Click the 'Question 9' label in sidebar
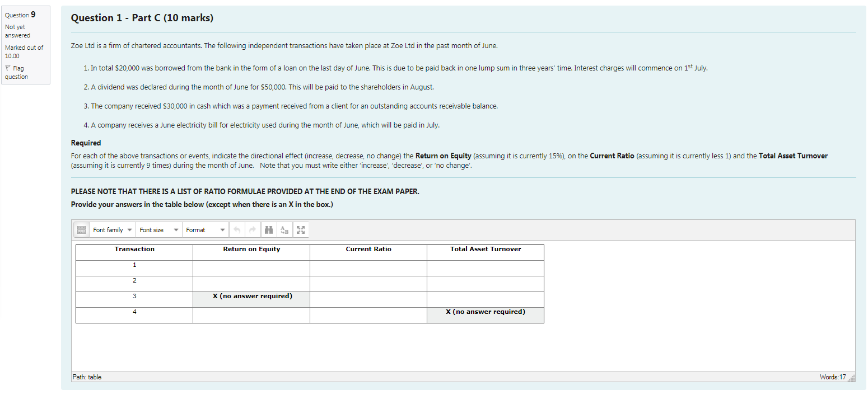 click(20, 15)
